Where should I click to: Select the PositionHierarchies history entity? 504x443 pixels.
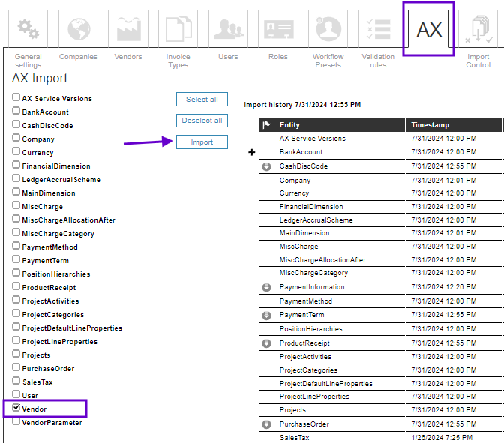[x=310, y=329]
